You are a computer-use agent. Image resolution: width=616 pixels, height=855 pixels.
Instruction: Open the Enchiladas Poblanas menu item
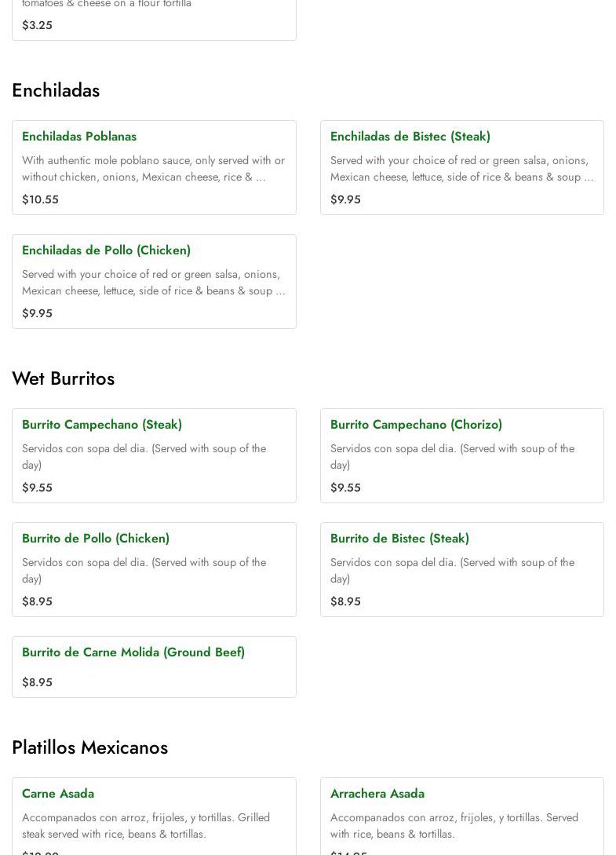click(x=79, y=137)
